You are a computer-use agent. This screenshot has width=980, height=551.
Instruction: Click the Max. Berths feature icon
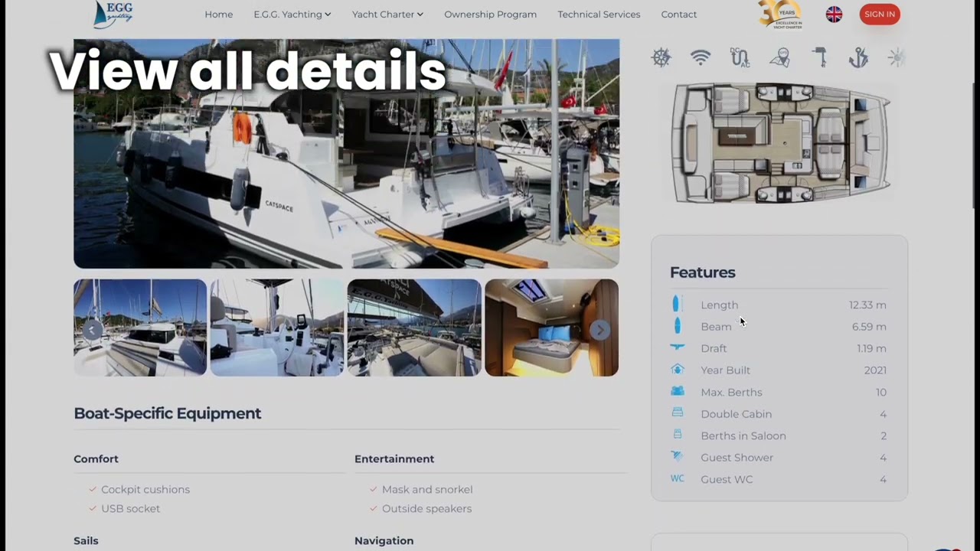tap(677, 391)
